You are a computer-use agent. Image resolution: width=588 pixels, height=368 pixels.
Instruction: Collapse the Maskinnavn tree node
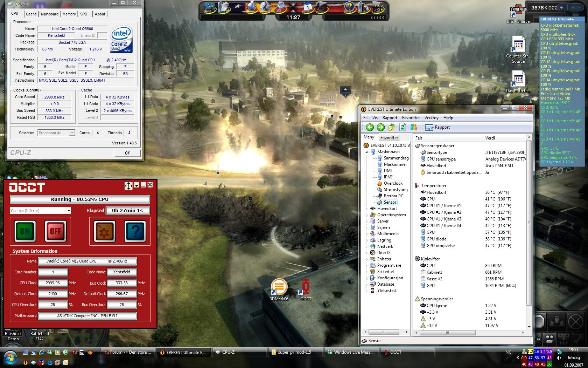coord(367,152)
